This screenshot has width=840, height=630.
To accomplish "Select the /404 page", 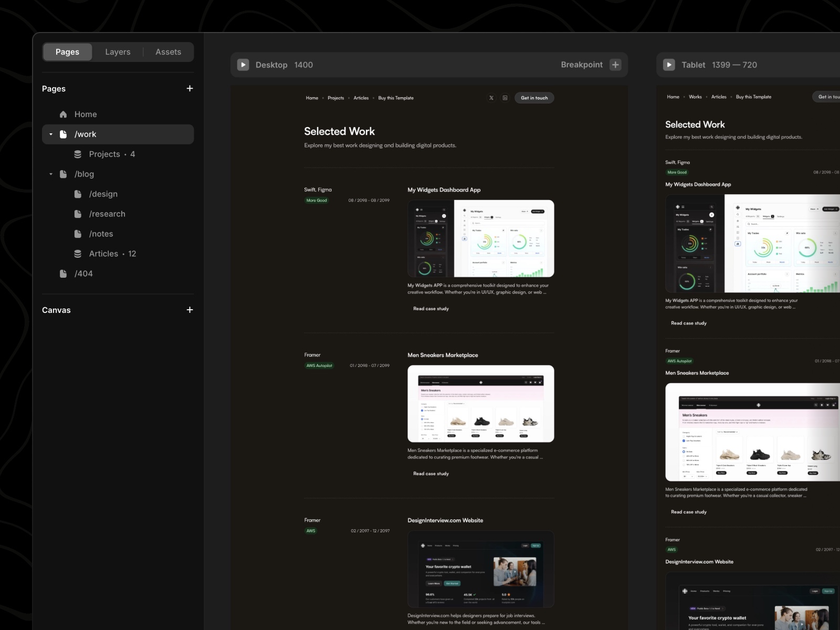I will 83,274.
